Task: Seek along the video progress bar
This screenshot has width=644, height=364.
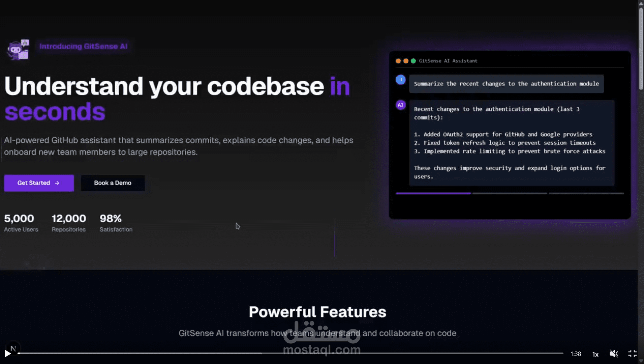Action: 290,353
